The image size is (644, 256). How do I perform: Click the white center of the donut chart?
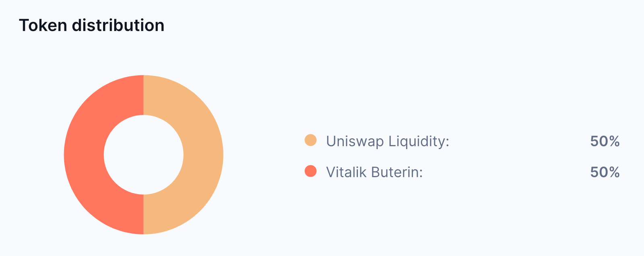pyautogui.click(x=144, y=155)
